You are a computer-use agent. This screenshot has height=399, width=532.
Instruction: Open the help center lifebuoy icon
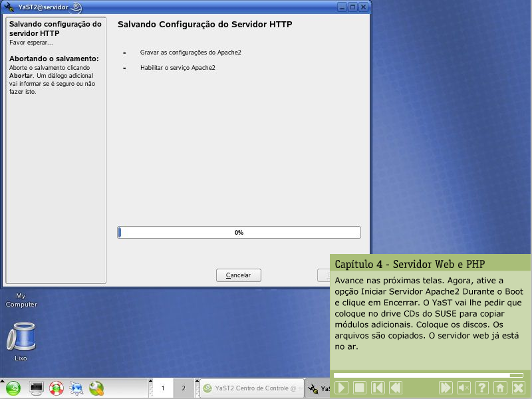pos(57,388)
